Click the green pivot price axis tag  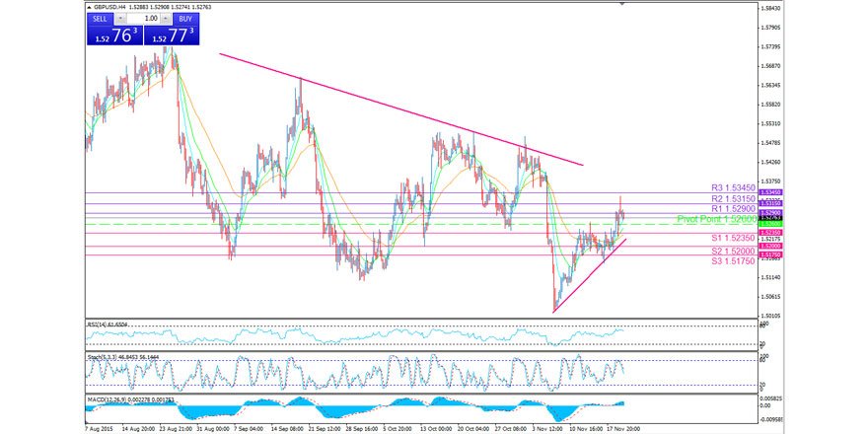769,224
